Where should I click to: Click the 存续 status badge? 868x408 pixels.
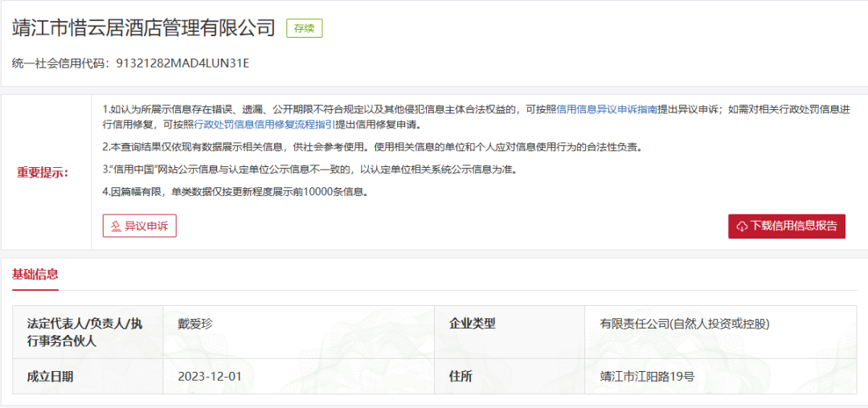(304, 28)
